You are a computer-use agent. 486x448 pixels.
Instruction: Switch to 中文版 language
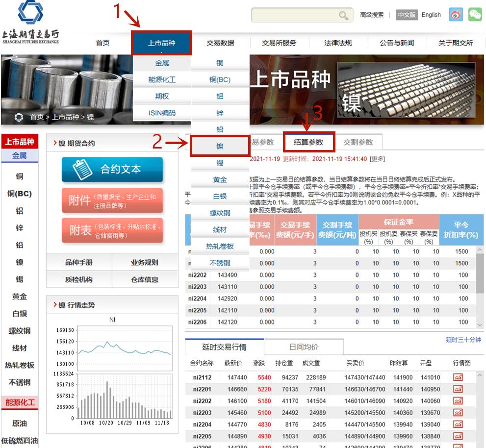point(407,15)
